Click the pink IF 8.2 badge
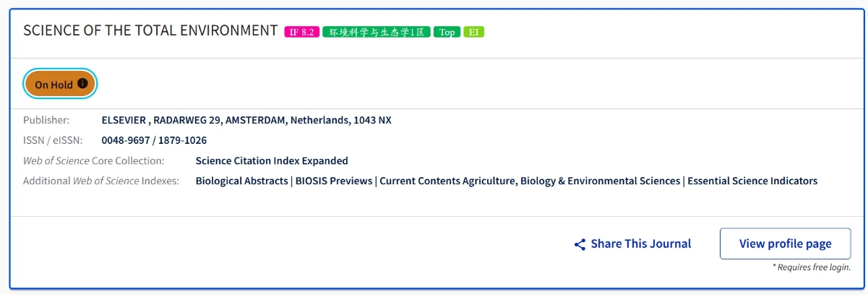Image resolution: width=868 pixels, height=297 pixels. (x=302, y=32)
